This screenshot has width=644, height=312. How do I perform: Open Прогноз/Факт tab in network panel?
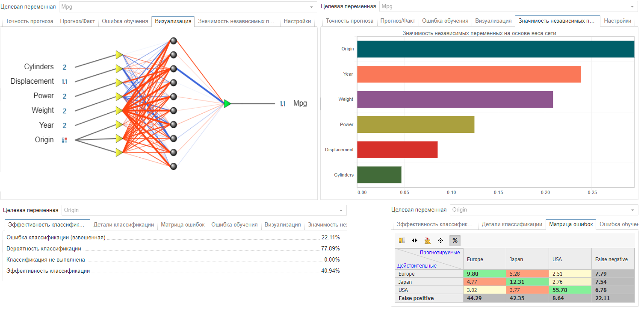pos(77,21)
